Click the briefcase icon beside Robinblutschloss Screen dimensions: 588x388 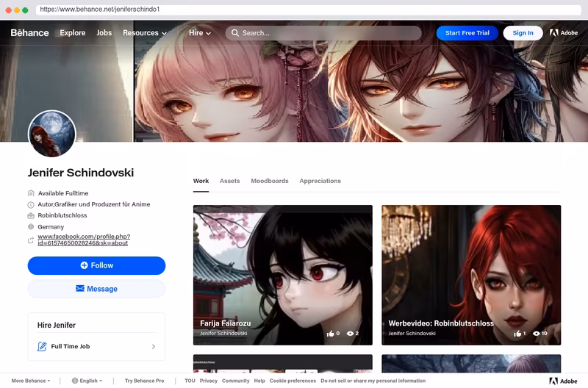point(31,215)
